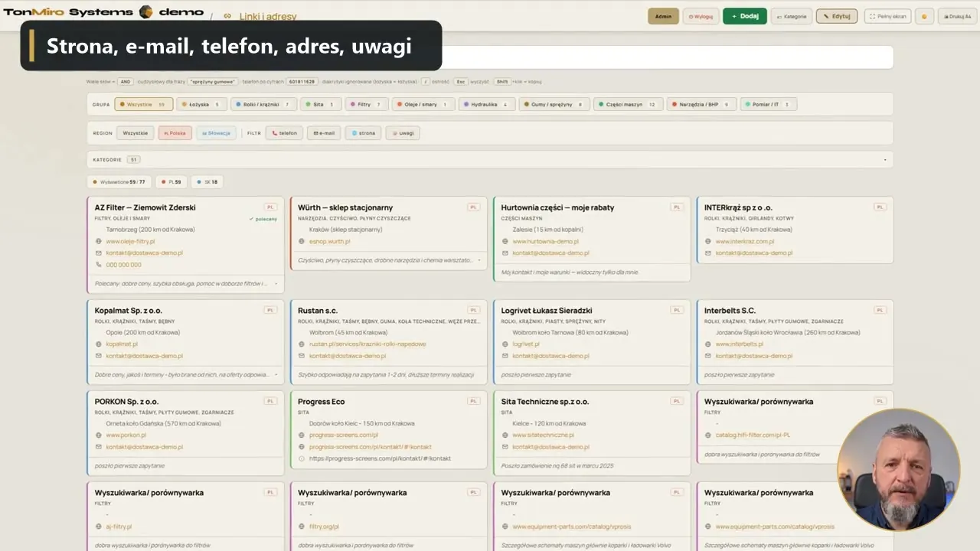Enable the uwagi filter chip

[x=403, y=133]
